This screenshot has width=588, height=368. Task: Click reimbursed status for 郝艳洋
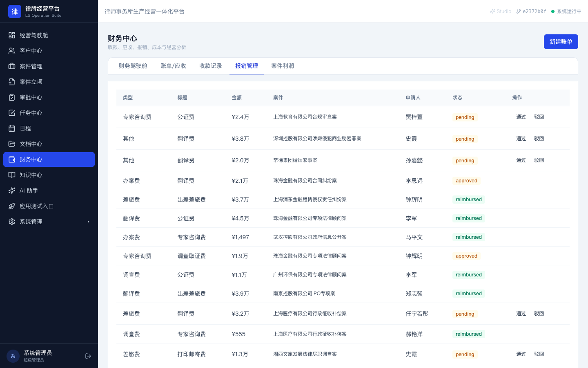click(469, 334)
